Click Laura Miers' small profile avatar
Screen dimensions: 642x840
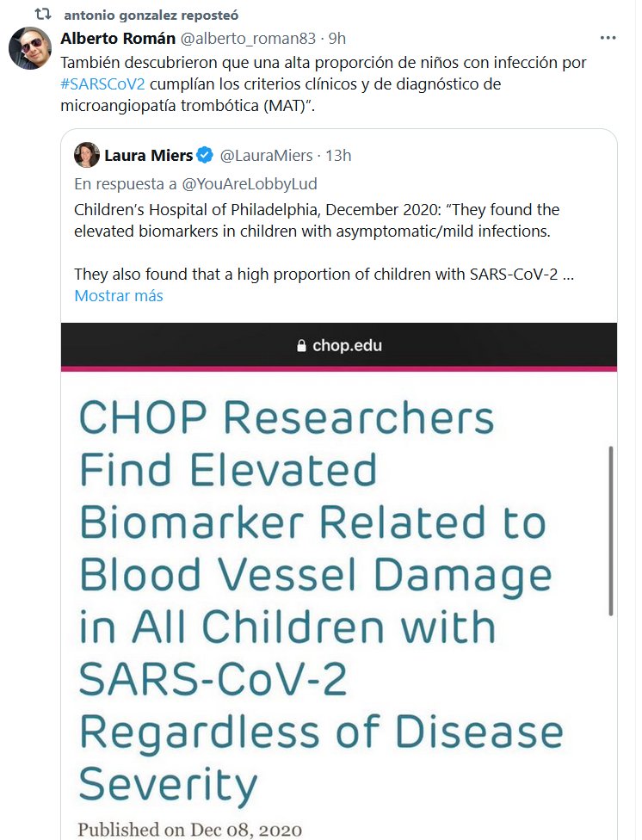[86, 156]
